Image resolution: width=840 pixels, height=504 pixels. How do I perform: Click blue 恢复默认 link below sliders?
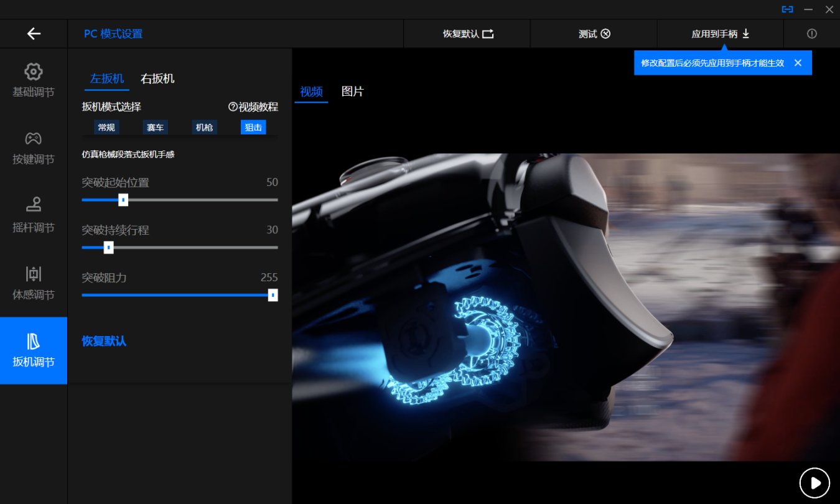(104, 341)
